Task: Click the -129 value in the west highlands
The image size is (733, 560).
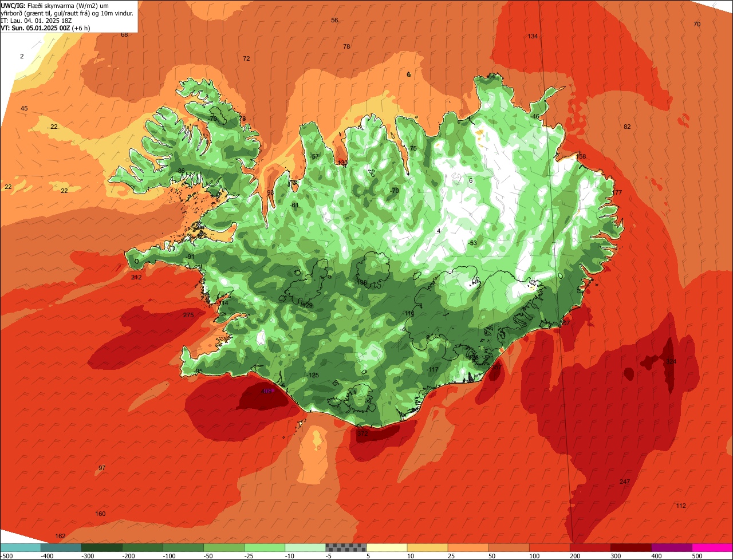Action: coord(307,305)
